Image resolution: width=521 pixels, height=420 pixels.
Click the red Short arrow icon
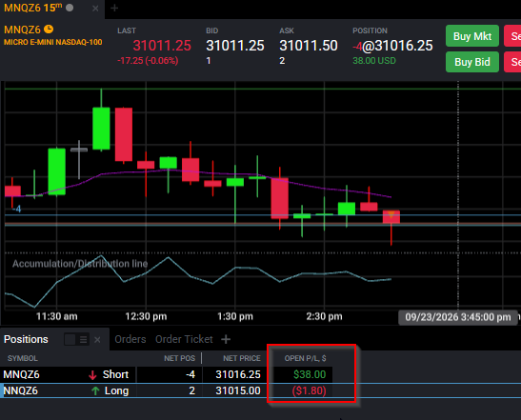(x=92, y=375)
